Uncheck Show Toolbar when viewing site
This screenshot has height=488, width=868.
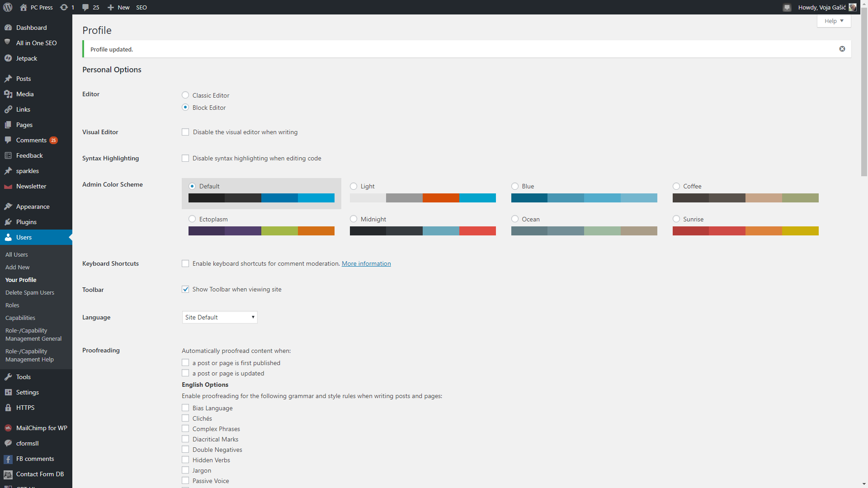pyautogui.click(x=185, y=289)
